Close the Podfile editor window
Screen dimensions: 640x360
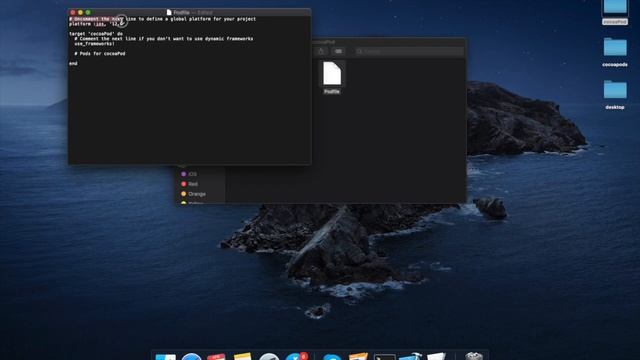click(x=73, y=13)
